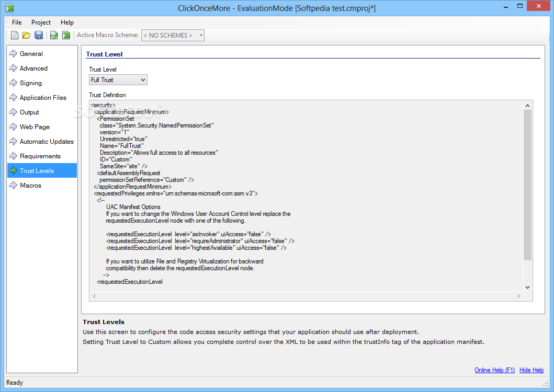Viewport: 554px width, 392px height.
Task: Go to the Web Page settings
Action: point(42,127)
